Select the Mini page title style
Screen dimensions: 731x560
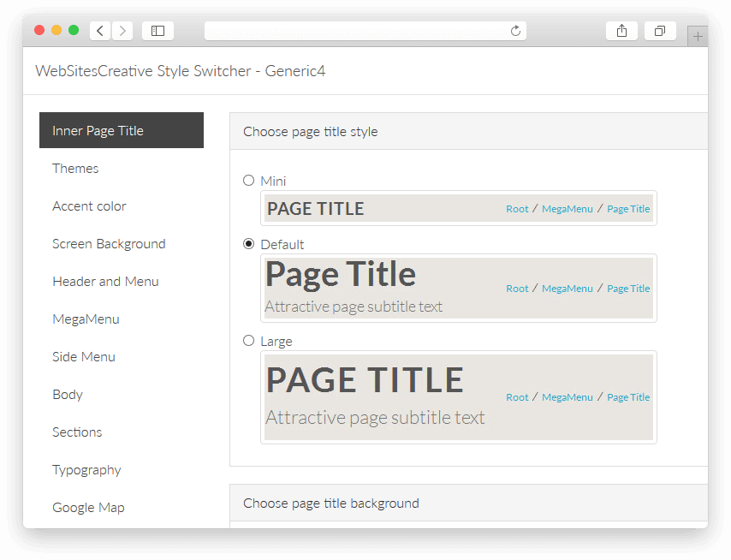248,181
